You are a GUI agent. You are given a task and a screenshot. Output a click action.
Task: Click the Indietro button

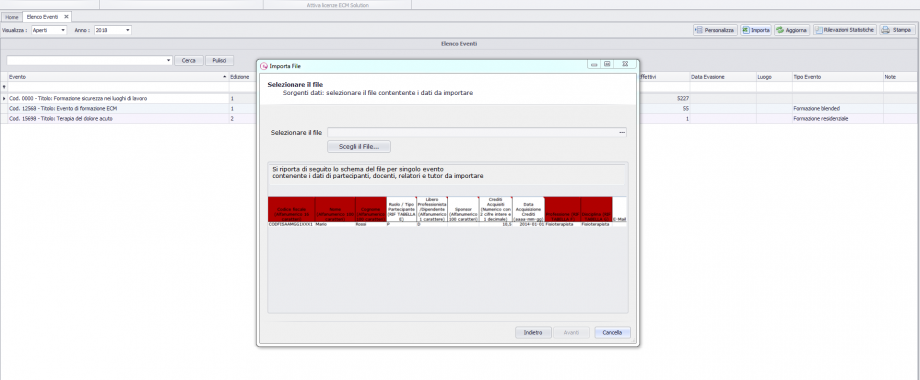point(533,332)
